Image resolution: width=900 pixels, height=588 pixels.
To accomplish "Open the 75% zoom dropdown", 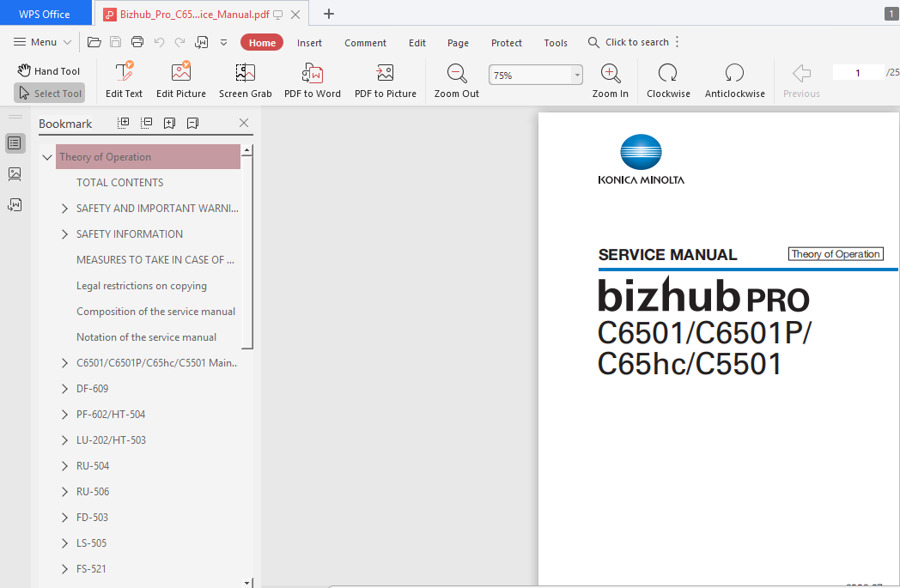I will (577, 76).
